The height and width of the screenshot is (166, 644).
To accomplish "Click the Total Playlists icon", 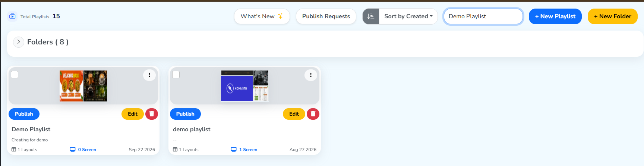I will pyautogui.click(x=12, y=16).
